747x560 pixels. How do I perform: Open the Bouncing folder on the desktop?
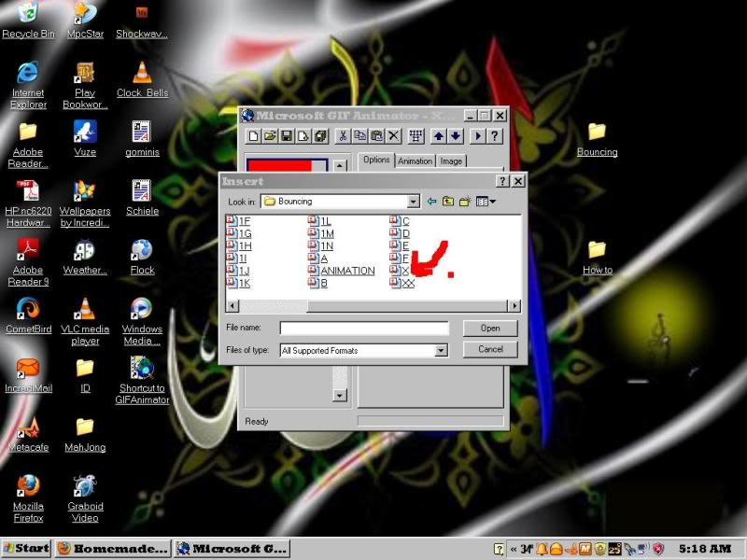click(x=597, y=139)
